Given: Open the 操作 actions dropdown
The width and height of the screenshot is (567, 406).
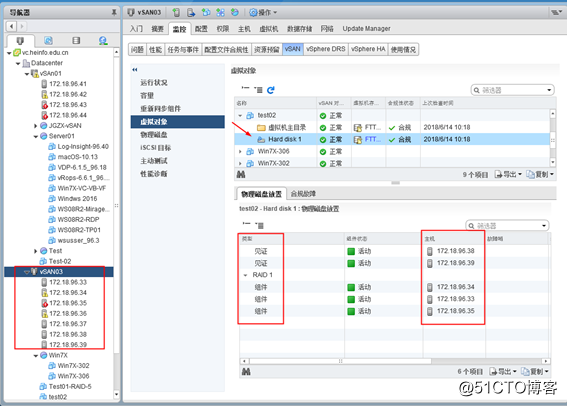Looking at the screenshot, I should coord(263,13).
